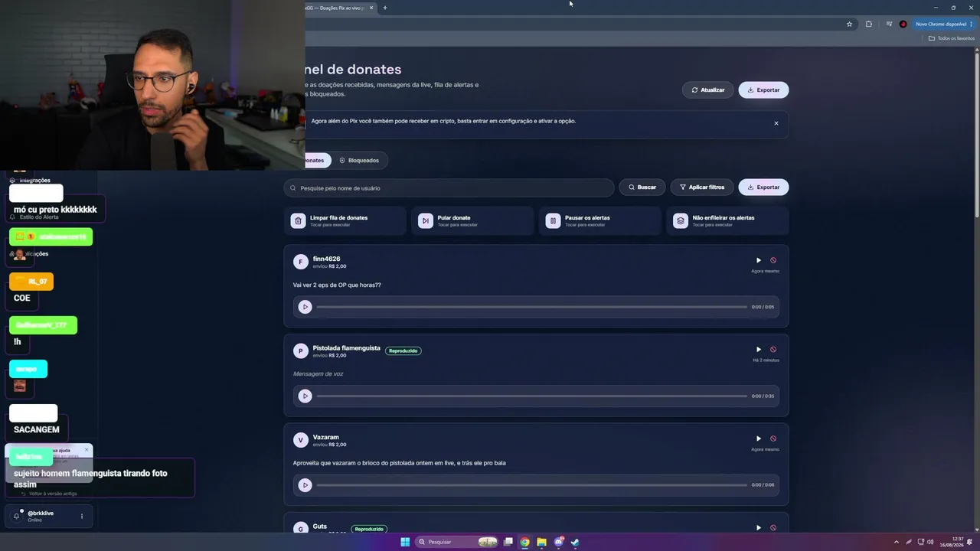
Task: Click the skip icon for Pular donate
Action: coord(426,221)
